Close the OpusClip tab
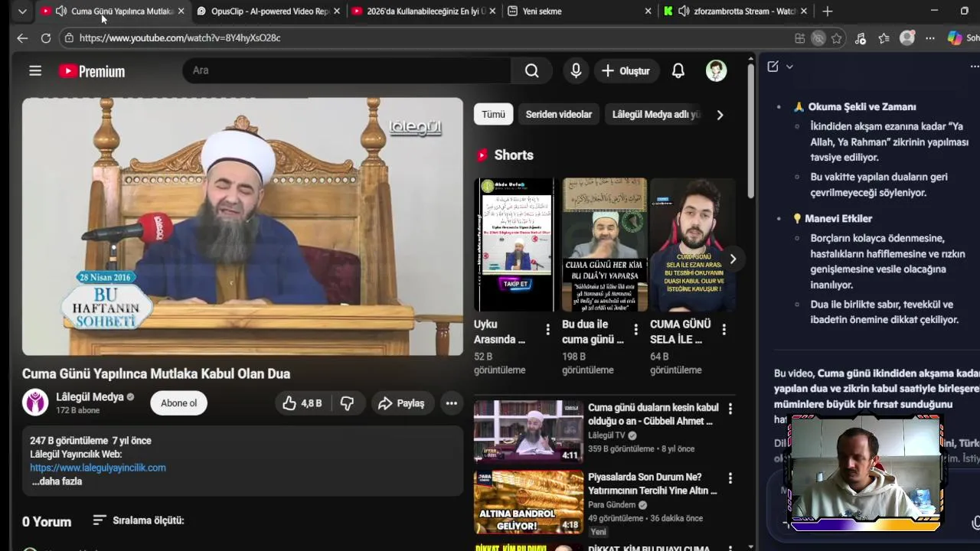This screenshot has width=980, height=551. (336, 11)
